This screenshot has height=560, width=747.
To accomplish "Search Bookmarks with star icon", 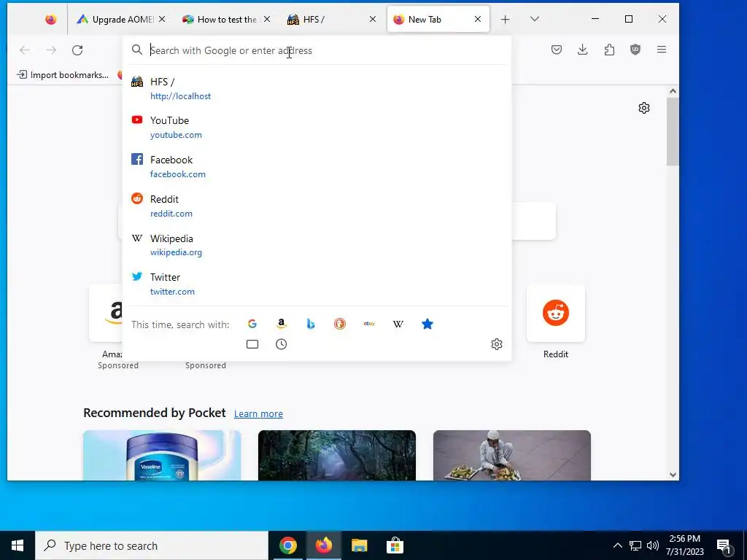I will click(427, 324).
